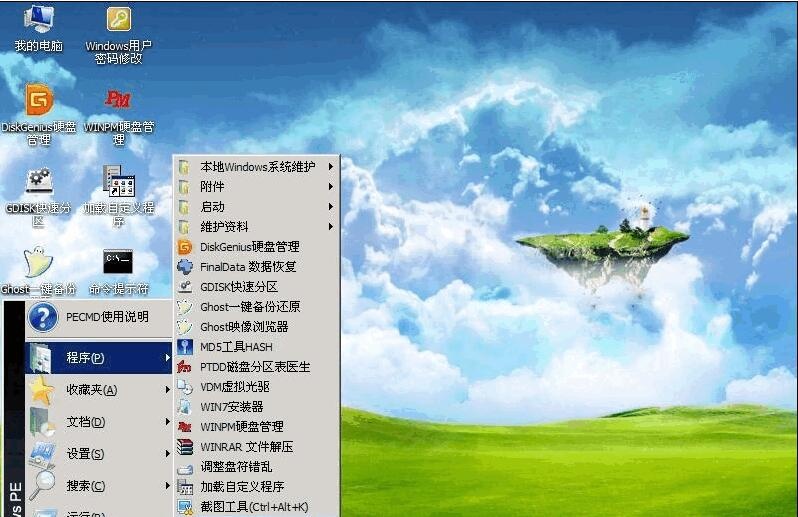Select 设置(S) menu item
Image resolution: width=798 pixels, height=517 pixels.
(x=99, y=454)
